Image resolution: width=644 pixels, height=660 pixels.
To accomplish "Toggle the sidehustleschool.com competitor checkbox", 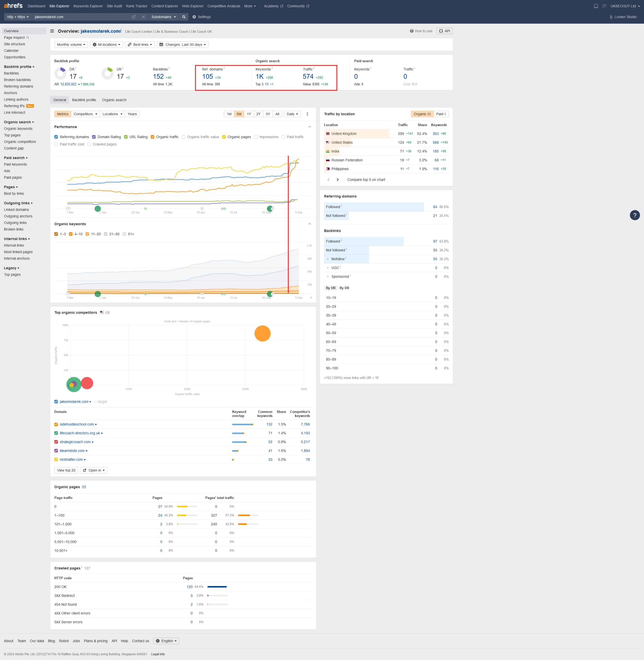I will (x=56, y=424).
